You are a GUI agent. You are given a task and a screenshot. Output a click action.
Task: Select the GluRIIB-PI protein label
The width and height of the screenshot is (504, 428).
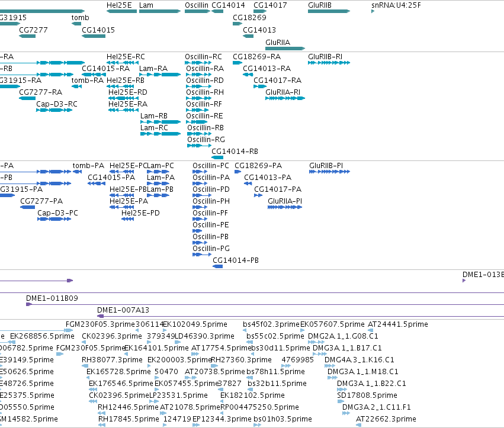tap(326, 166)
